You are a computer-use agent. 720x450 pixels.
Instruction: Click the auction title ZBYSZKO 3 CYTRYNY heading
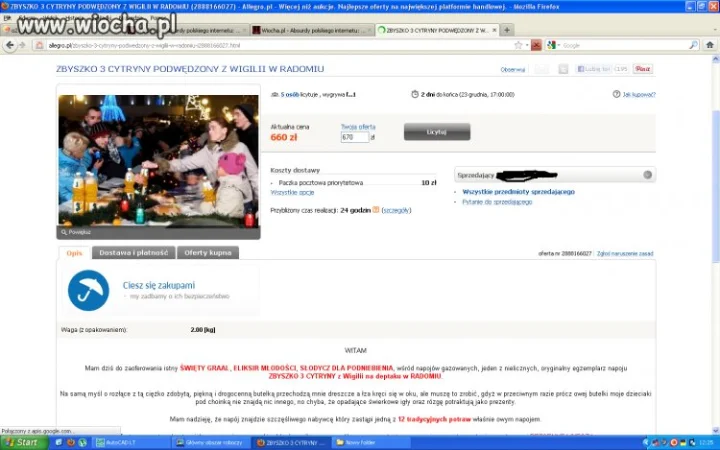pyautogui.click(x=190, y=69)
